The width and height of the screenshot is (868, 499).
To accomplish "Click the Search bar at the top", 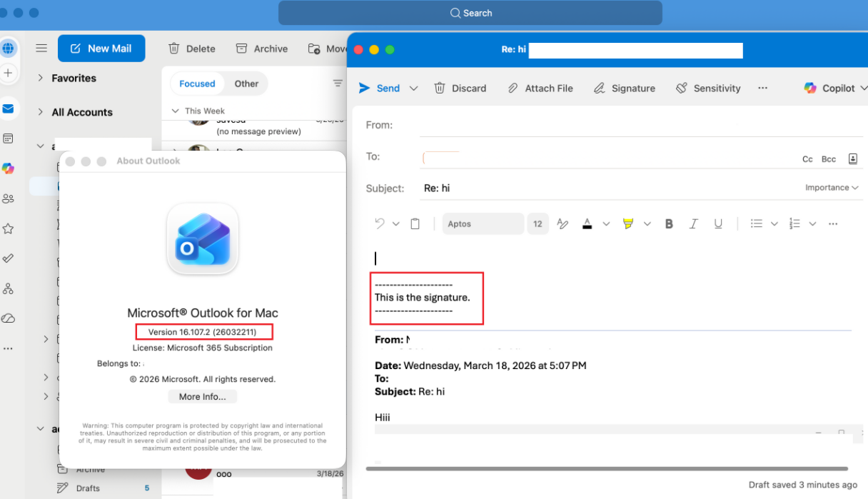I will (470, 13).
